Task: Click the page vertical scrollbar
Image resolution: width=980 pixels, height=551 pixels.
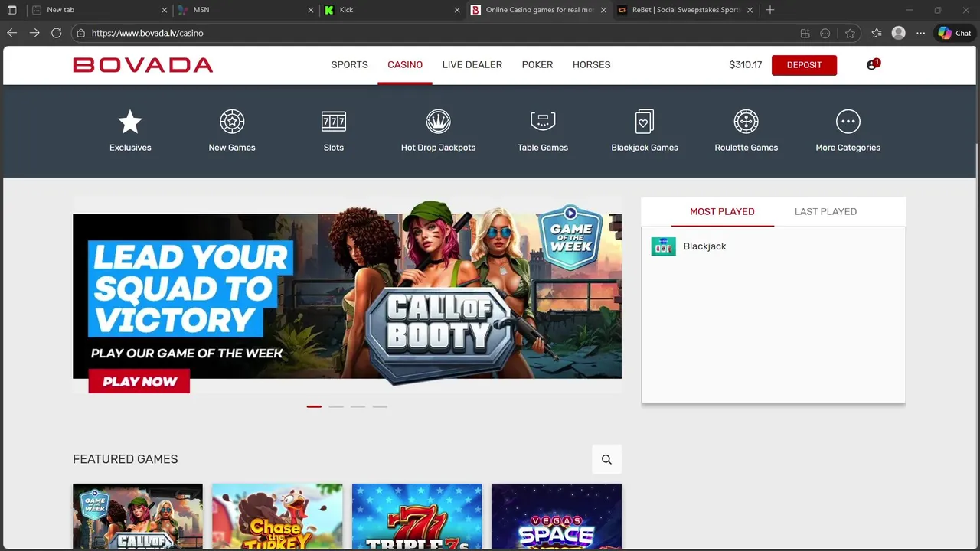Action: tap(976, 297)
